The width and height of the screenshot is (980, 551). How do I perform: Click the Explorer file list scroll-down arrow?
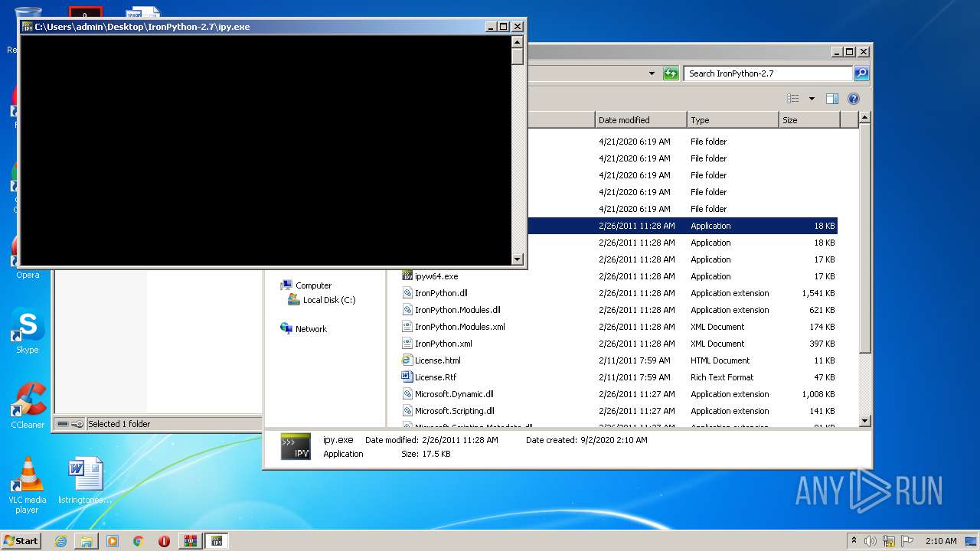pyautogui.click(x=864, y=421)
